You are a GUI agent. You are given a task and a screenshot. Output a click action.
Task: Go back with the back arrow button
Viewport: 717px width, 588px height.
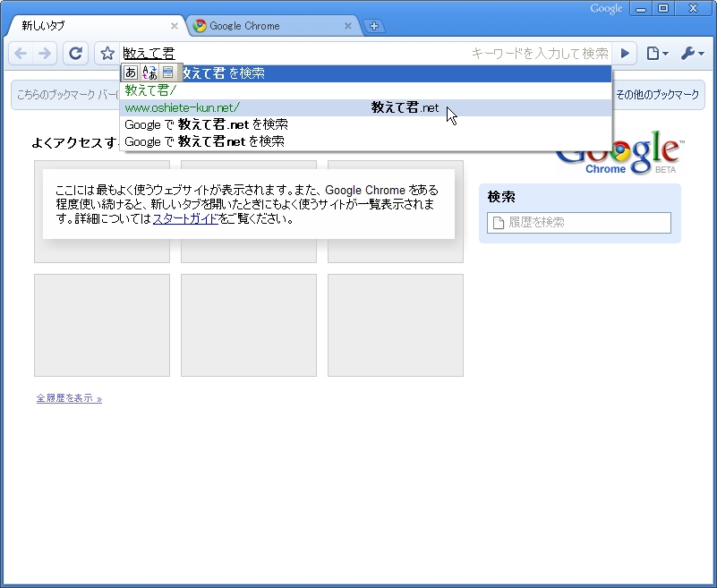coord(21,54)
